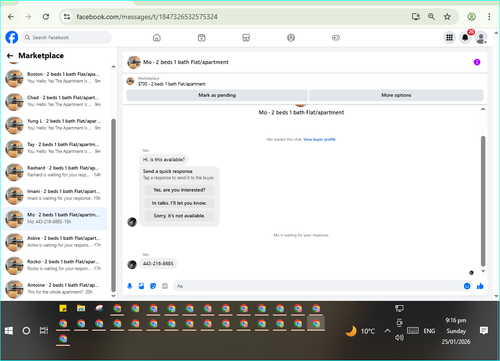Open the Reels video icon
The width and height of the screenshot is (500, 361).
(202, 38)
